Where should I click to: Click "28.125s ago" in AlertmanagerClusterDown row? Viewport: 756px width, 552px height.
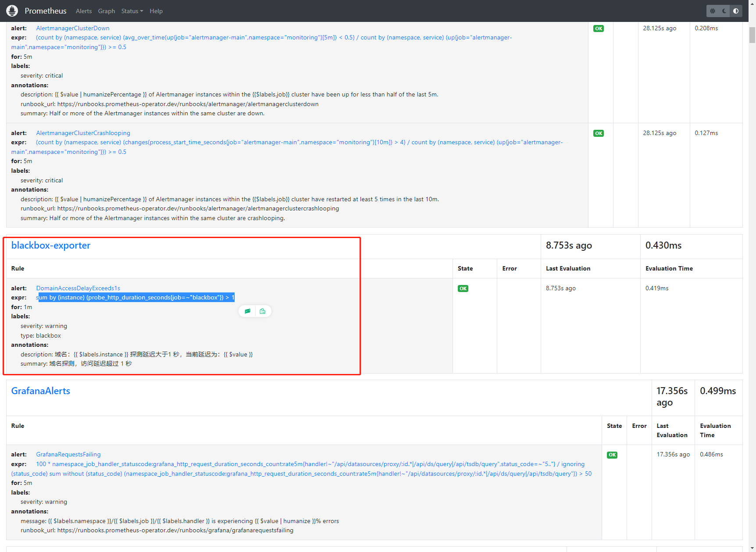click(660, 28)
